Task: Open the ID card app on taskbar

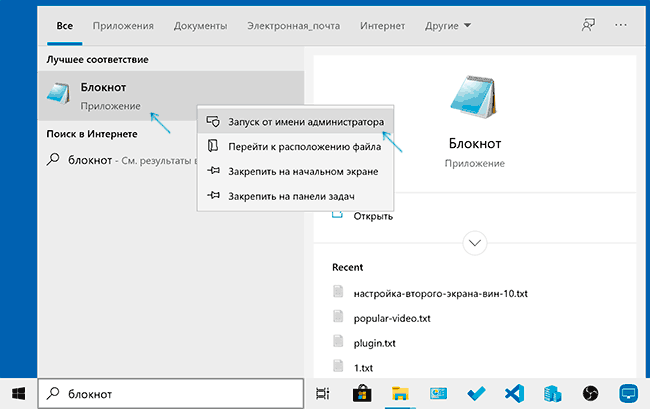Action: (x=438, y=394)
